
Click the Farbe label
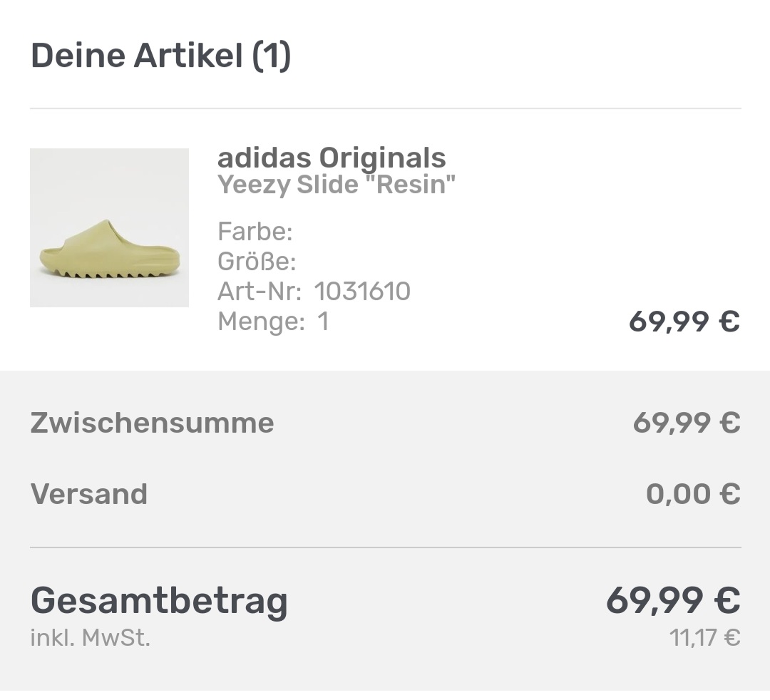pos(255,232)
